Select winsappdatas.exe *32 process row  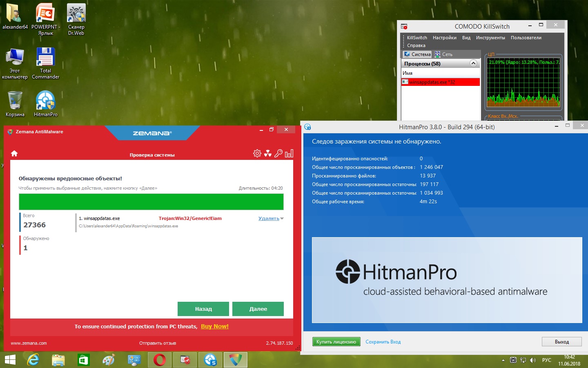pyautogui.click(x=441, y=82)
